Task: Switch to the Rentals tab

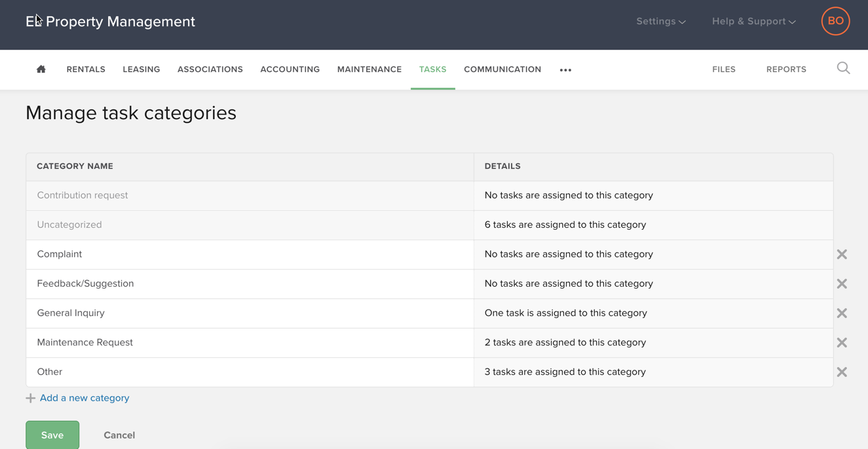Action: coord(85,69)
